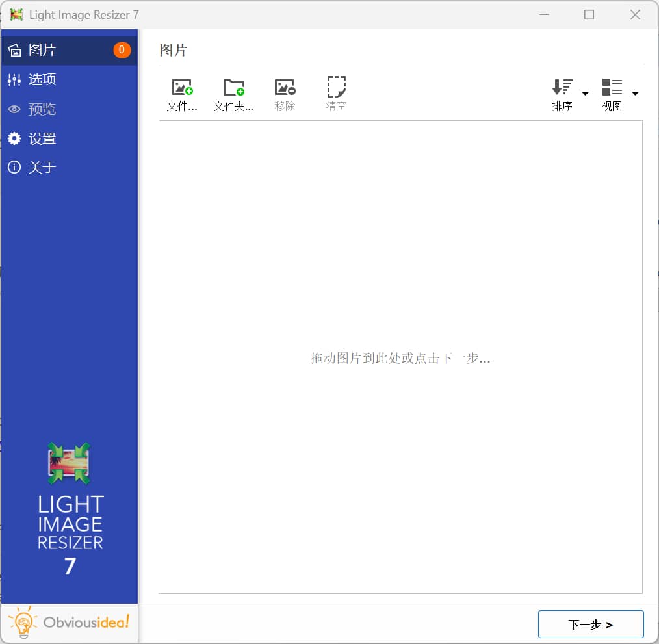Click the 下一步 next button
659x644 pixels.
[x=590, y=625]
